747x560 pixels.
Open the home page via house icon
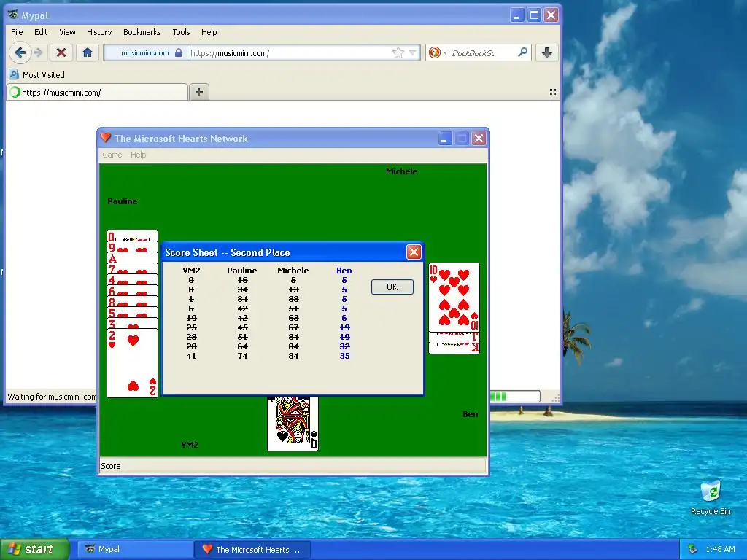(x=88, y=52)
